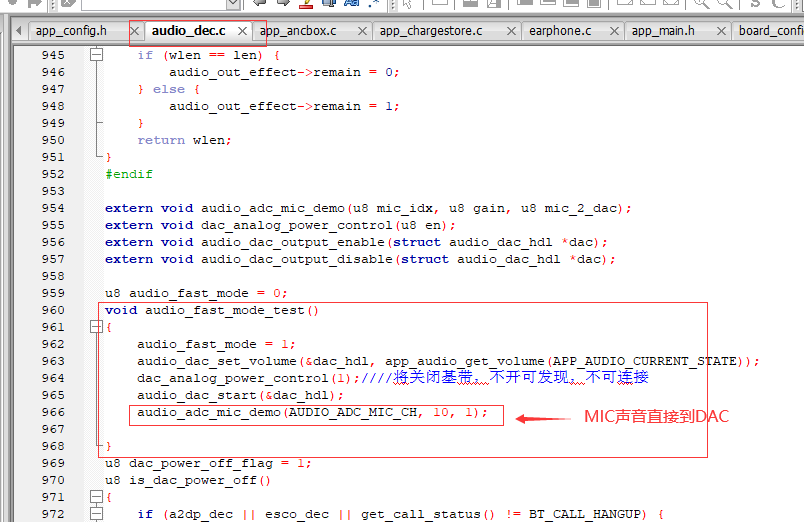Click the '} else {' line 947
Viewport: 804px width, 522px height.
pos(169,89)
